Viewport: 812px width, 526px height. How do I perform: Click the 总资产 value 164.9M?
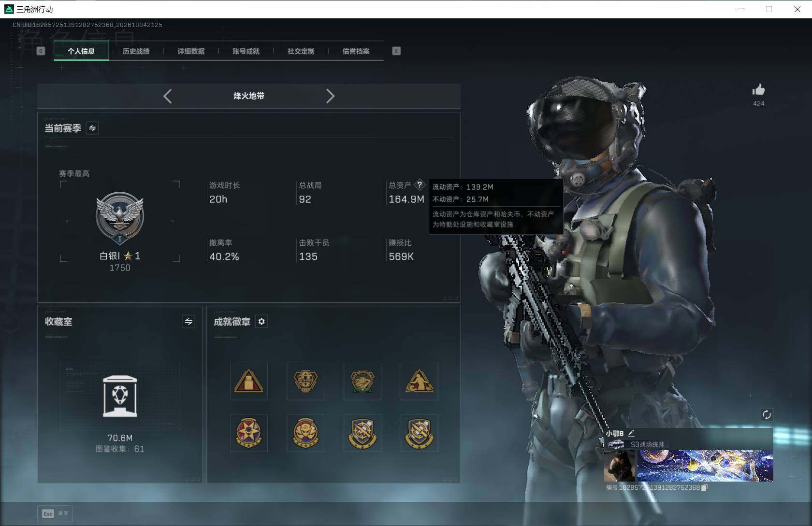[x=406, y=199]
